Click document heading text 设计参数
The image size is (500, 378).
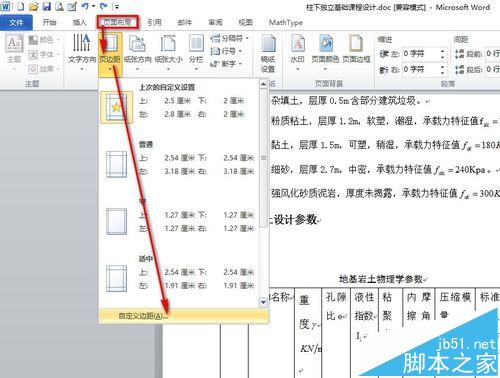point(295,220)
